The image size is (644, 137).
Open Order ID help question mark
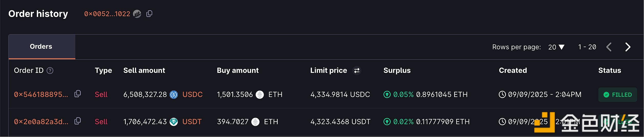pos(50,71)
